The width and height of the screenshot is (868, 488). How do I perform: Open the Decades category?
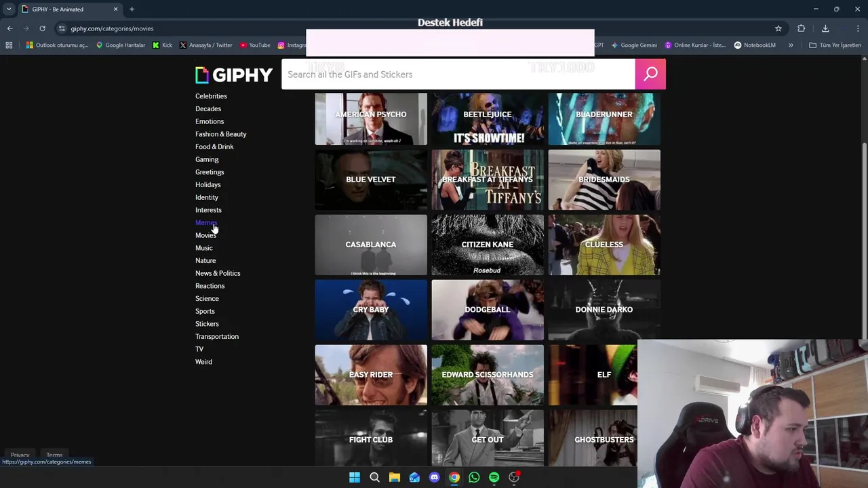point(208,108)
